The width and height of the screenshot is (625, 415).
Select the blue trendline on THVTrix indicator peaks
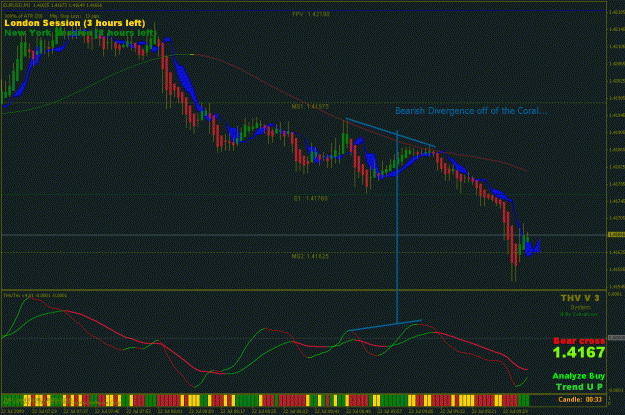[385, 325]
